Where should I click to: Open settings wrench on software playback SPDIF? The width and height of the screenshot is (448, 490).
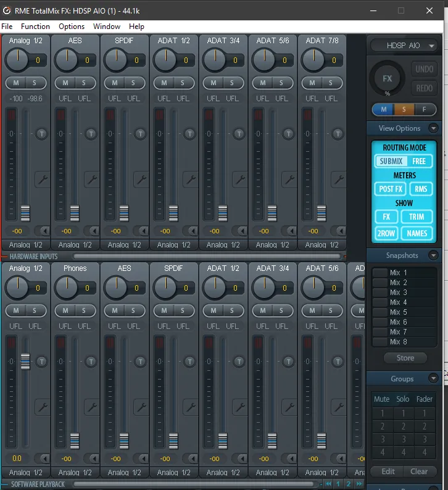click(x=191, y=407)
